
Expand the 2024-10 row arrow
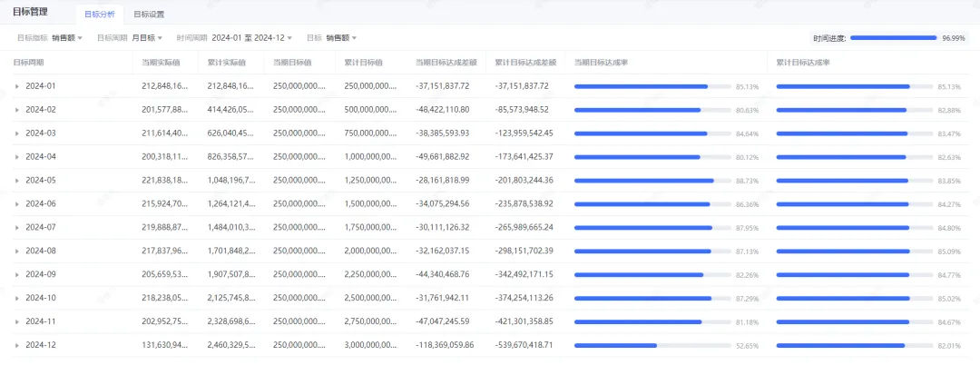coord(17,299)
